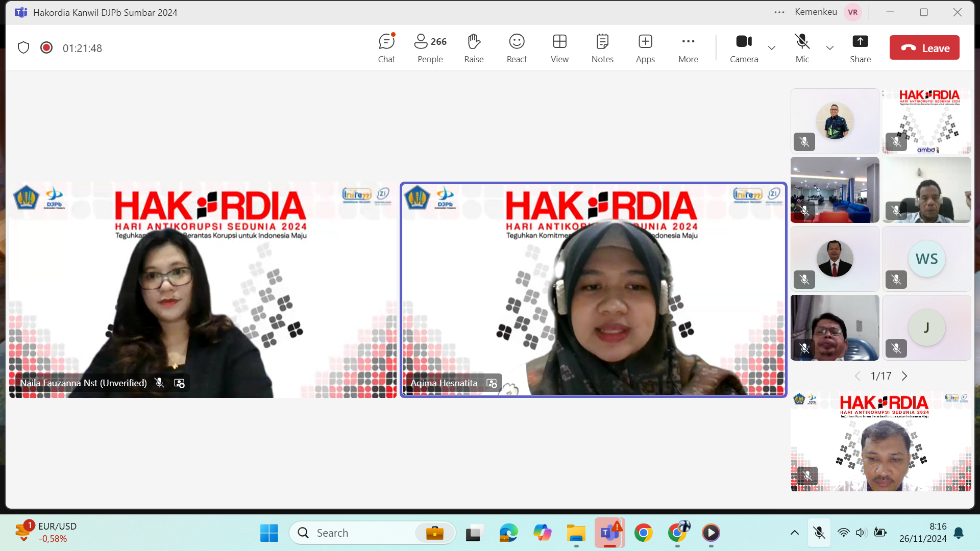Image resolution: width=980 pixels, height=551 pixels.
Task: Click the shield privacy icon
Action: point(23,48)
